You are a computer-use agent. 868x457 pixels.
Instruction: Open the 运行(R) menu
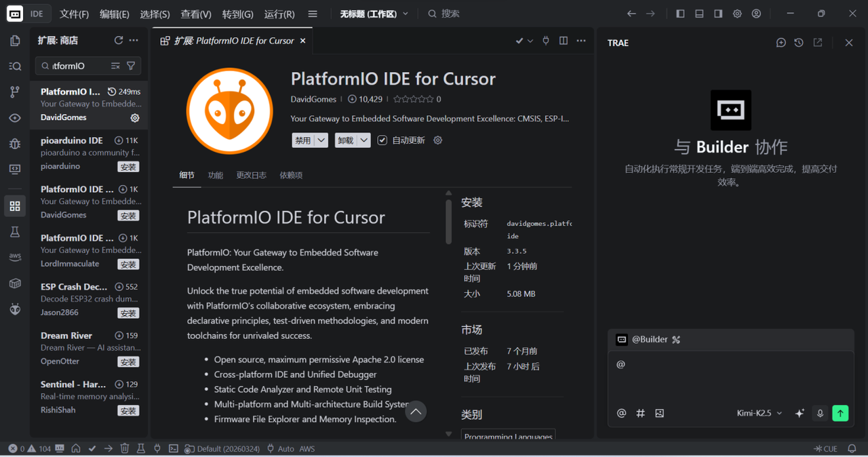pos(279,14)
